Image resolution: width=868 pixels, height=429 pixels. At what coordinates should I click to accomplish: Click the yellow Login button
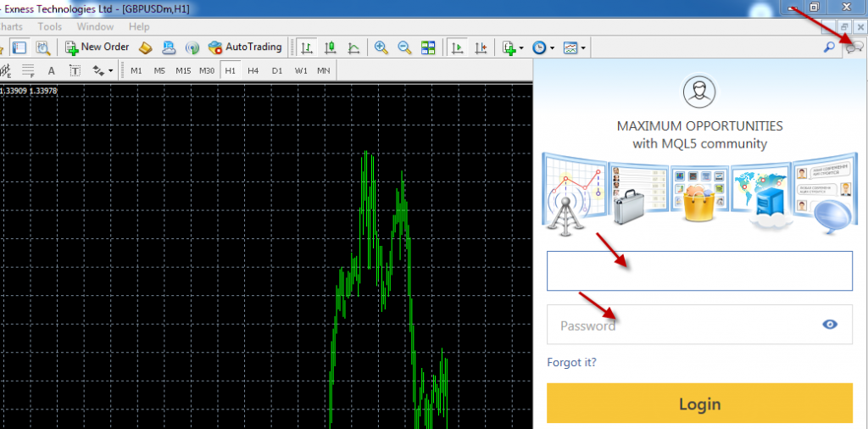[x=699, y=404]
